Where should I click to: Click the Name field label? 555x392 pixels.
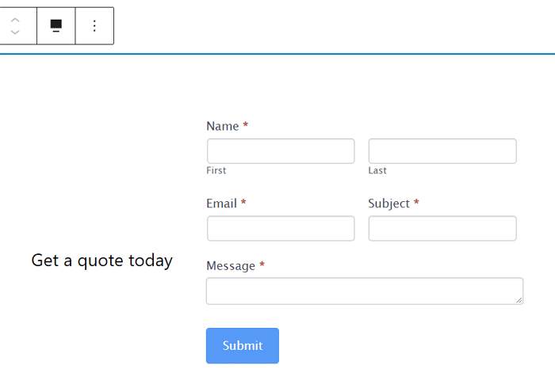coord(222,126)
